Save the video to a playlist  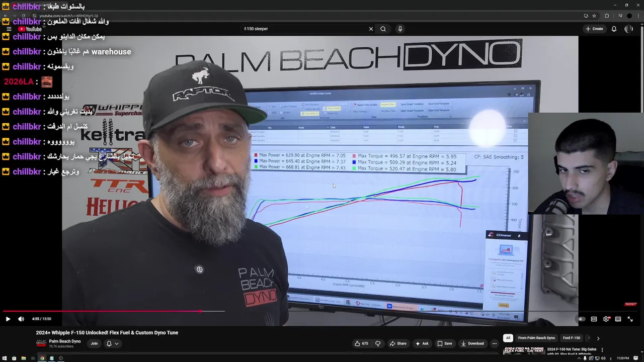tap(444, 343)
